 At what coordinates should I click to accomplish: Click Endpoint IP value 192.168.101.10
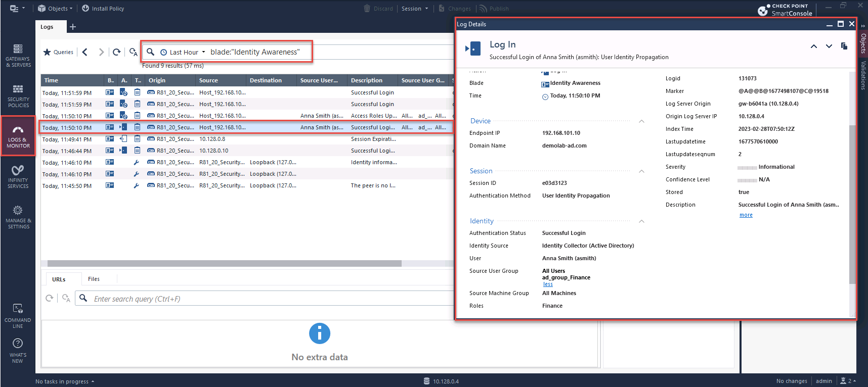pyautogui.click(x=561, y=133)
